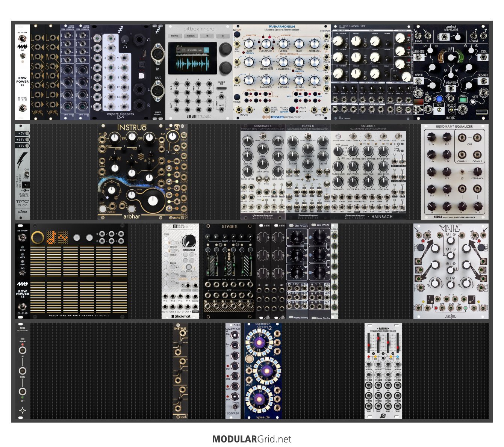This screenshot has width=504, height=447.
Task: Tap the TOOLS button on bitbox micro
Action: 191,36
